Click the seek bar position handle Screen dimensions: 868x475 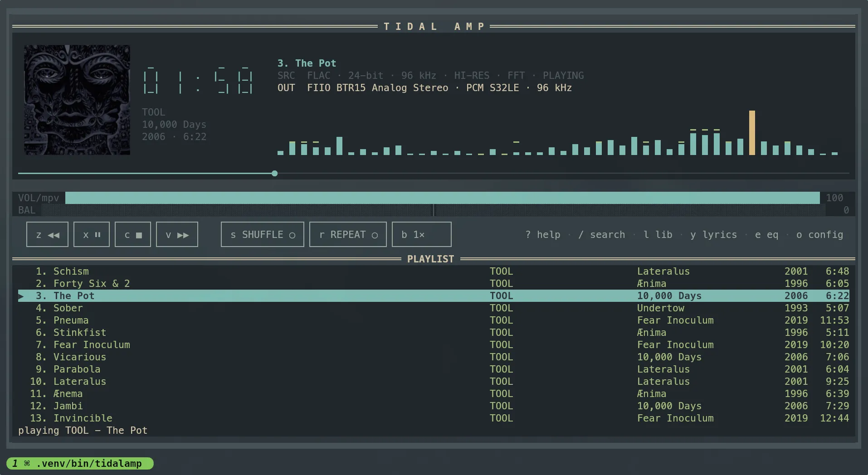(275, 174)
